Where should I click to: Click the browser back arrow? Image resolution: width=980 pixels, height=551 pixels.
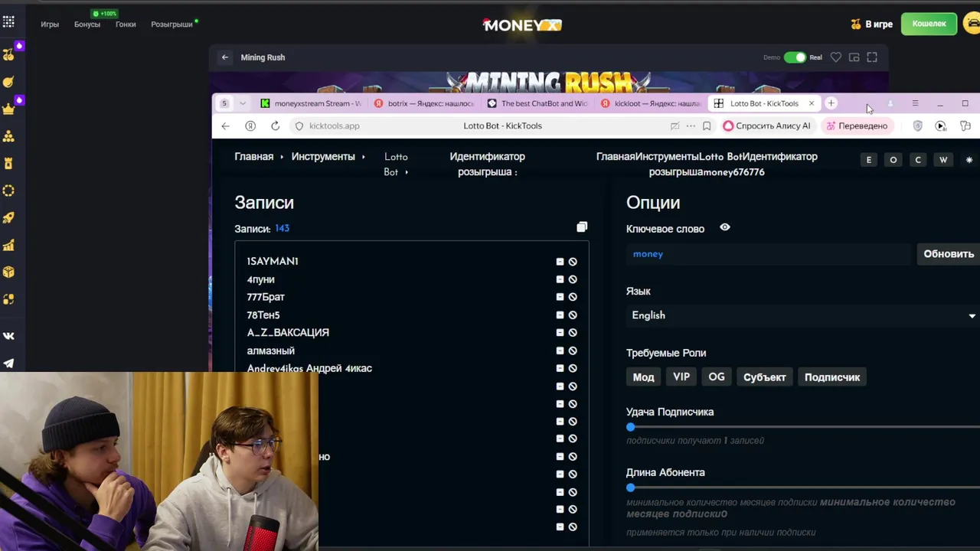pos(225,126)
